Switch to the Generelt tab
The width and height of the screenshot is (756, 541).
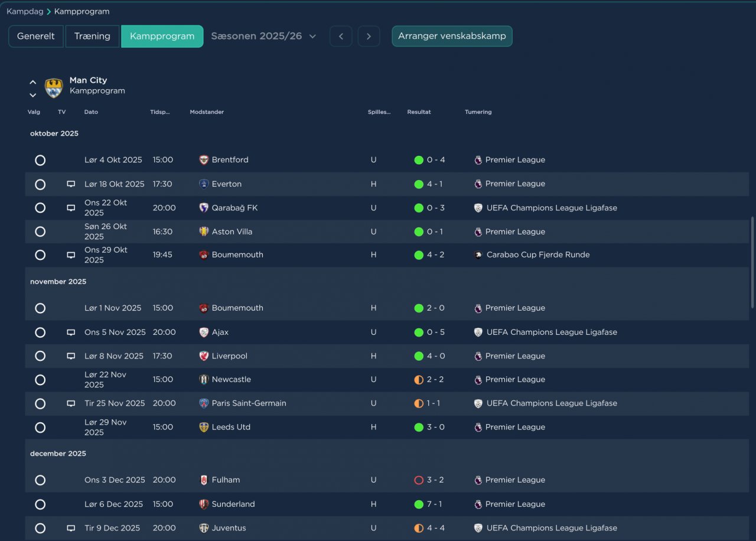point(36,36)
